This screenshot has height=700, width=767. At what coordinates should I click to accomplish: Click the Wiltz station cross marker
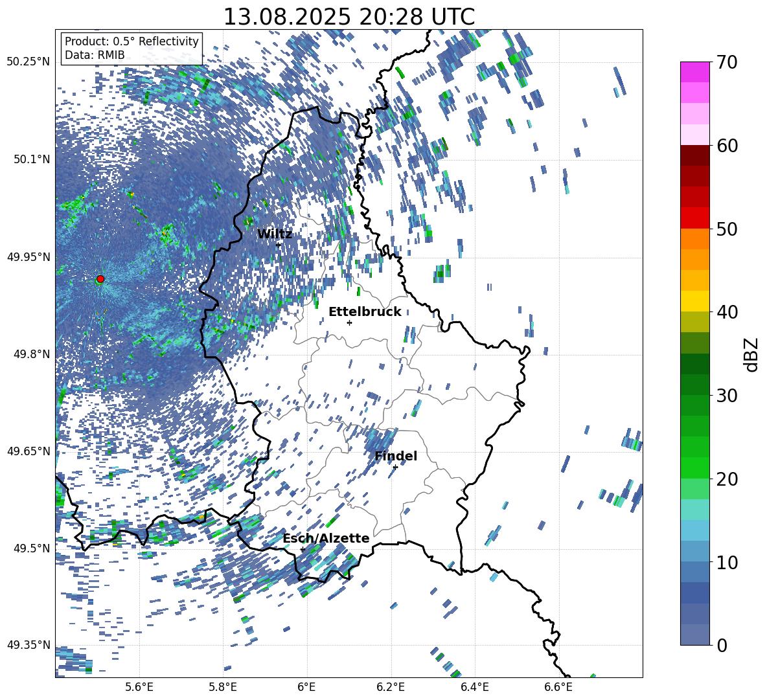tap(279, 245)
